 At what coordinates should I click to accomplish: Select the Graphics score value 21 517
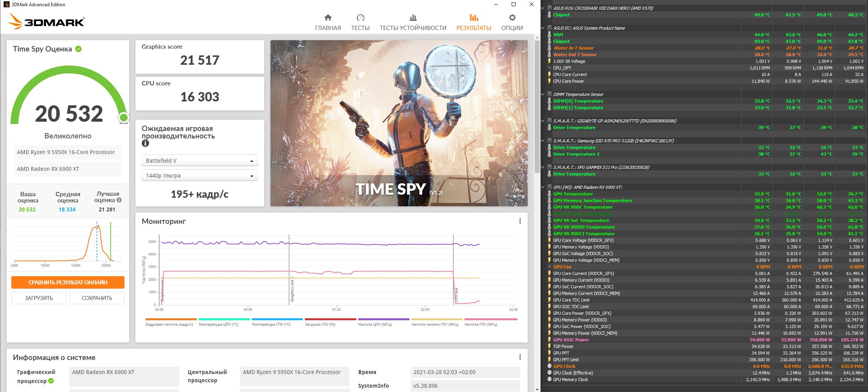pyautogui.click(x=199, y=60)
